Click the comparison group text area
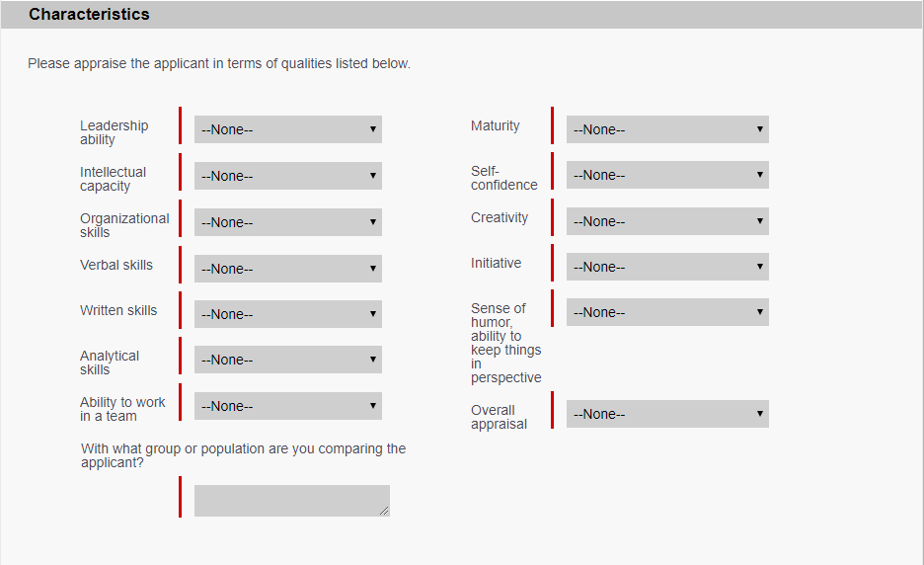Viewport: 924px width, 565px height. pyautogui.click(x=291, y=500)
